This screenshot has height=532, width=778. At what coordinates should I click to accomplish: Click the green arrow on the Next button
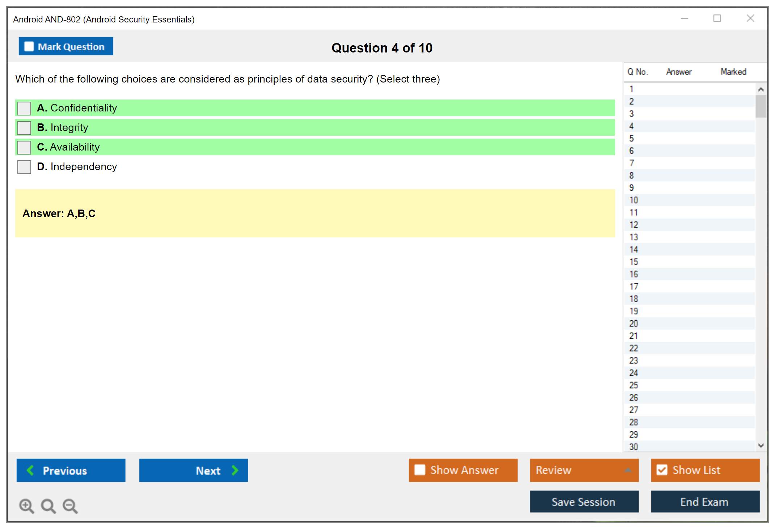pos(235,470)
